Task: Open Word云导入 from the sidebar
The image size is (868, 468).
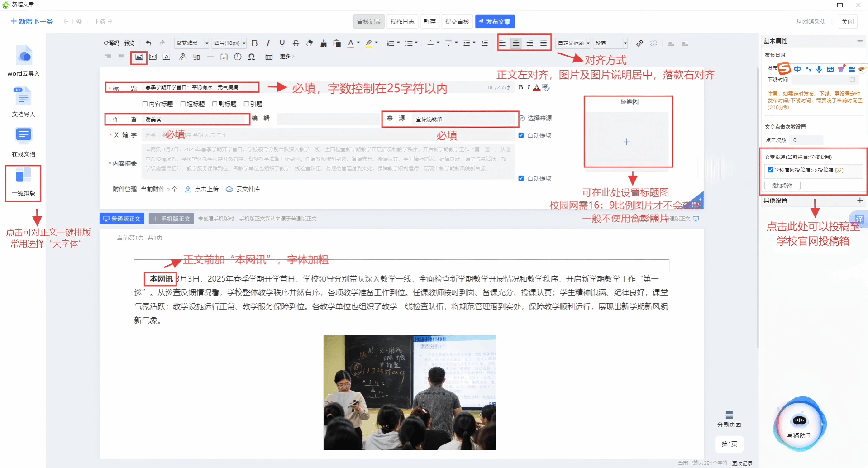Action: pyautogui.click(x=24, y=57)
